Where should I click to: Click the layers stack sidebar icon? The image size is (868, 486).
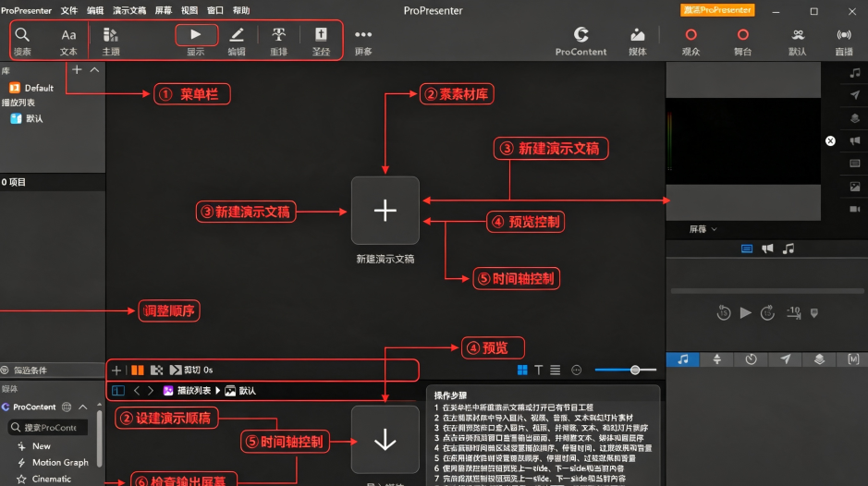[855, 118]
